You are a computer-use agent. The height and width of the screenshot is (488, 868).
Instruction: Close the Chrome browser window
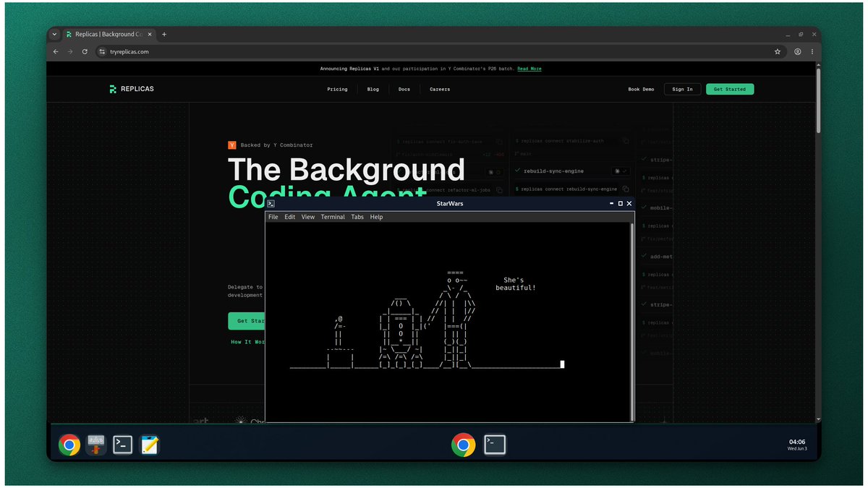click(813, 34)
